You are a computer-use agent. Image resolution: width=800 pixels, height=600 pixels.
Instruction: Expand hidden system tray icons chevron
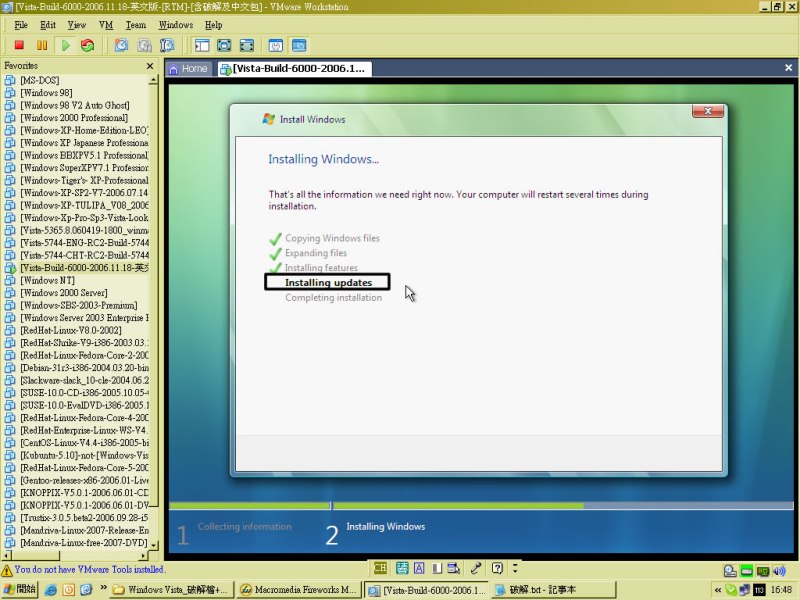(718, 590)
